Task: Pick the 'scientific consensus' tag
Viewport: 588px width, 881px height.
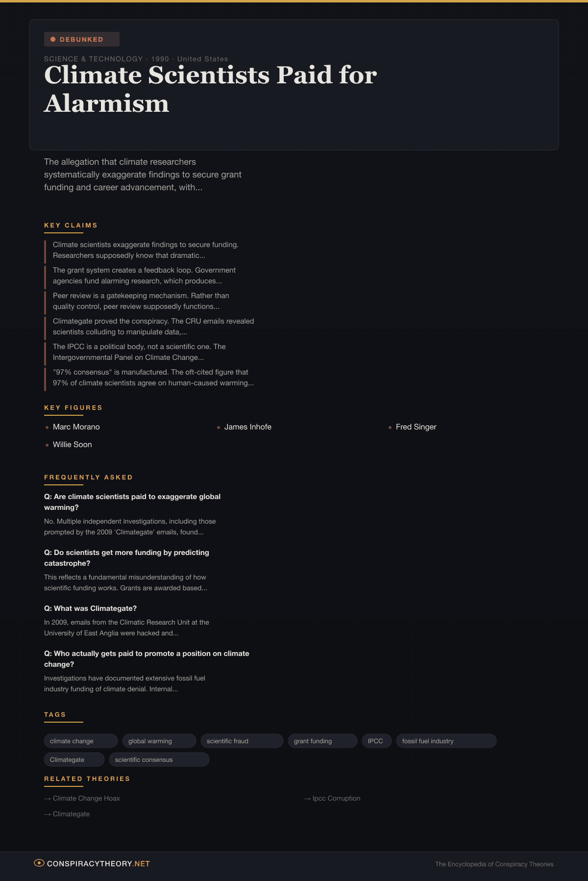Action: [159, 759]
